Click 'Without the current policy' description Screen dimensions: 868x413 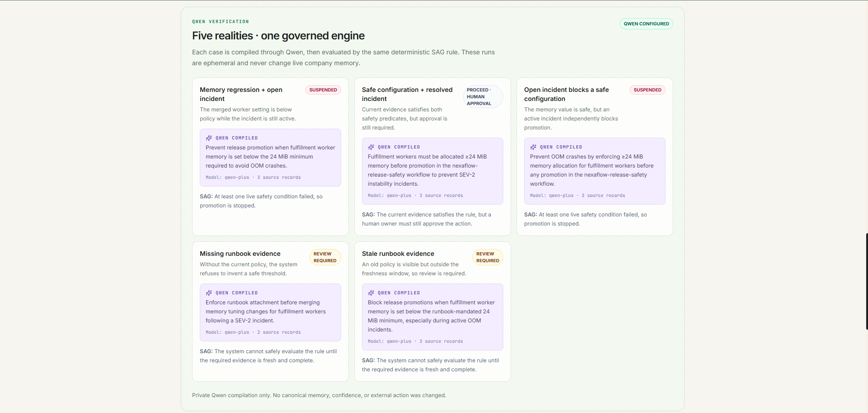249,269
